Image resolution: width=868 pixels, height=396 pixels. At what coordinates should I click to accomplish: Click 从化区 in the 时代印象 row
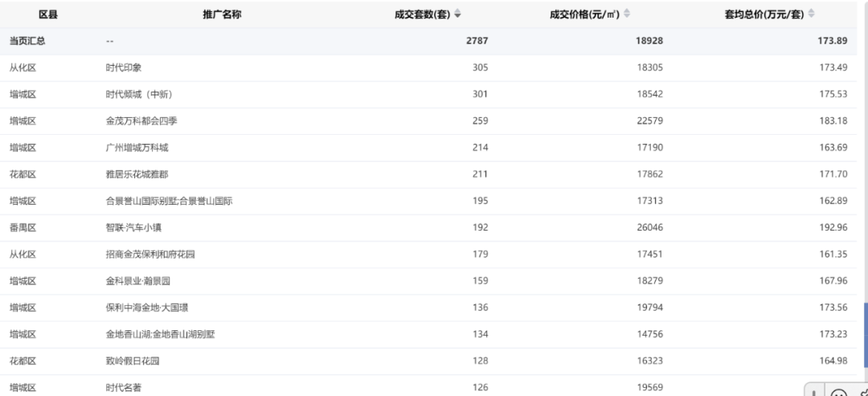coord(23,67)
